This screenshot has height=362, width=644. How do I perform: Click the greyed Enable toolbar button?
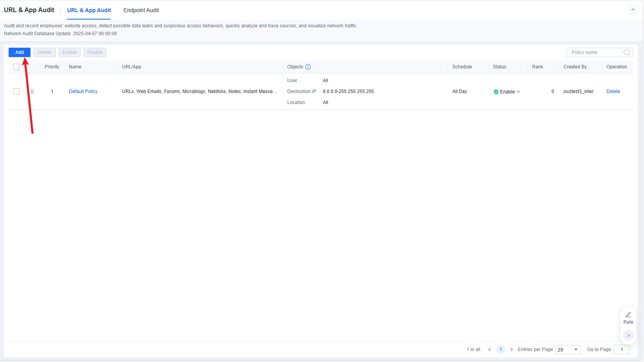point(70,52)
